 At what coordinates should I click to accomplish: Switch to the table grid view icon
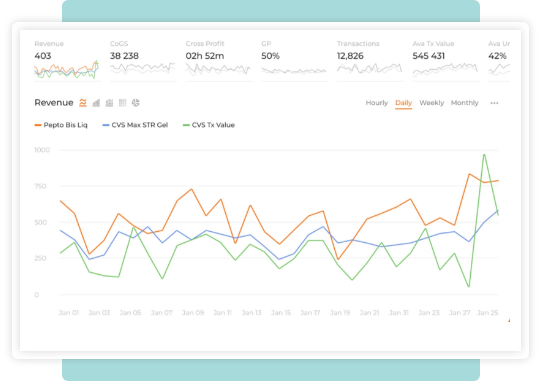click(122, 103)
